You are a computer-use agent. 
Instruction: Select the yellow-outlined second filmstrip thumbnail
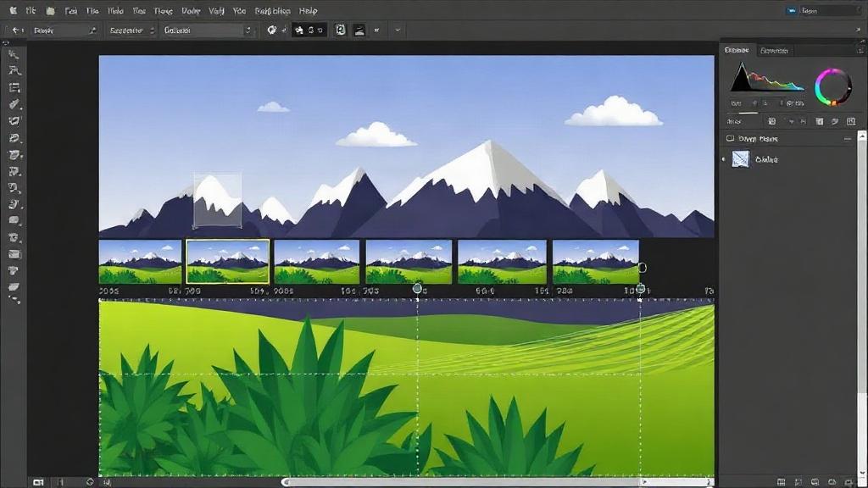(x=228, y=262)
